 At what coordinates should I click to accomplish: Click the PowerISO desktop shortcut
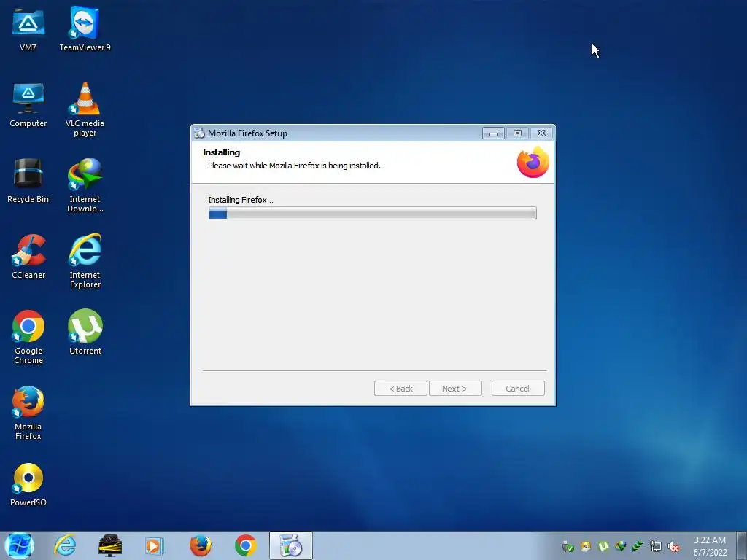(28, 484)
